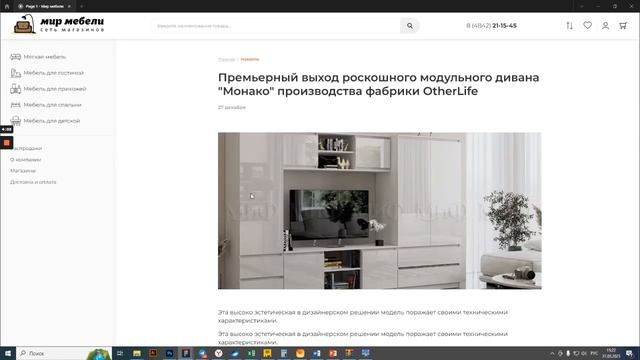Open the user account icon
The height and width of the screenshot is (360, 640).
[x=605, y=26]
